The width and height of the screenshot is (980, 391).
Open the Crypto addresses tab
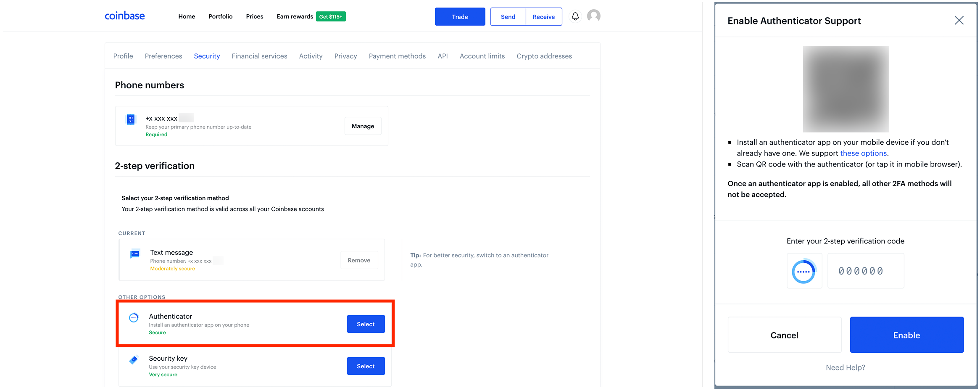(x=544, y=56)
